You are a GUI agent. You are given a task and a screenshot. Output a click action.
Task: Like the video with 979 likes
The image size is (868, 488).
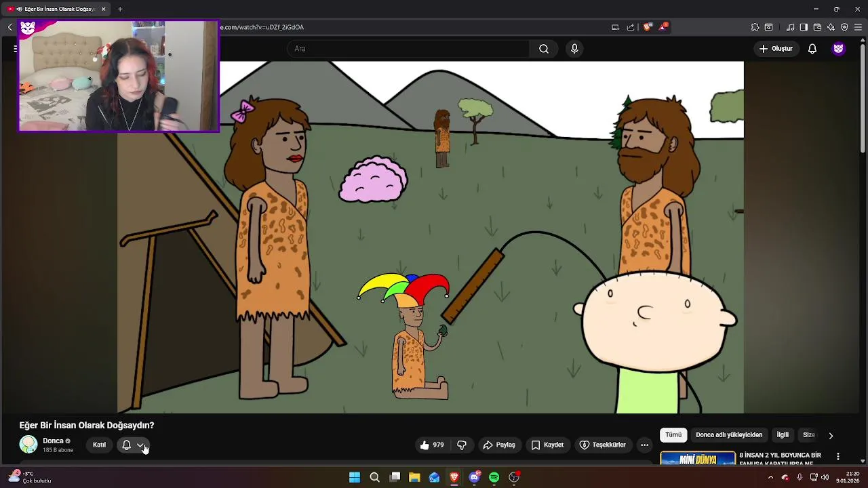432,445
